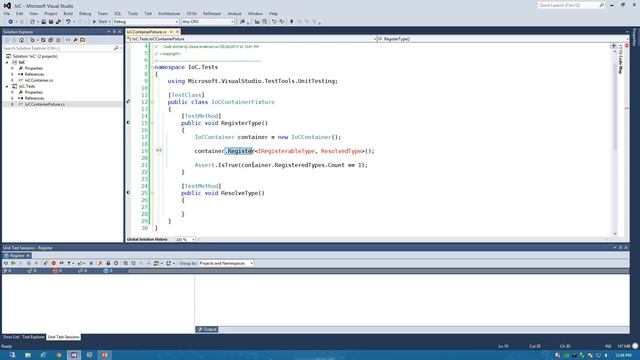Click unit test gutter marker at line 15
The width and height of the screenshot is (640, 360).
click(128, 122)
